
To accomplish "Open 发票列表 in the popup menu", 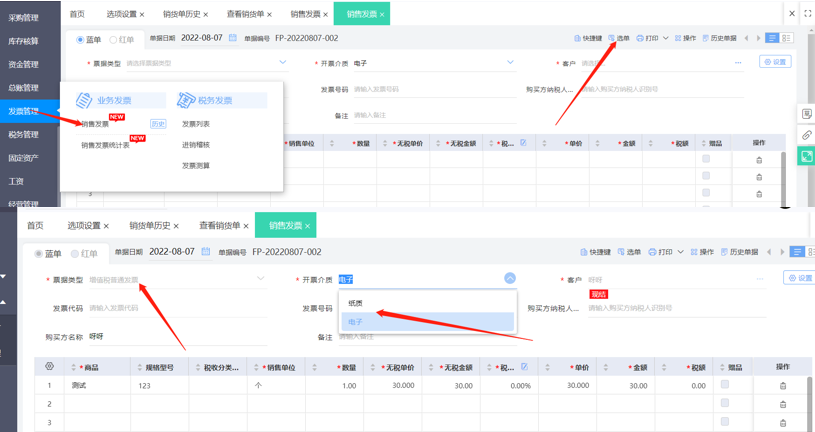I will [x=196, y=124].
